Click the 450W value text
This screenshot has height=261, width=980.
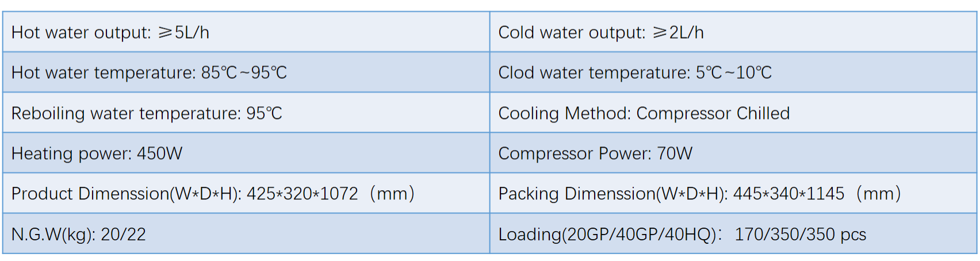159,153
